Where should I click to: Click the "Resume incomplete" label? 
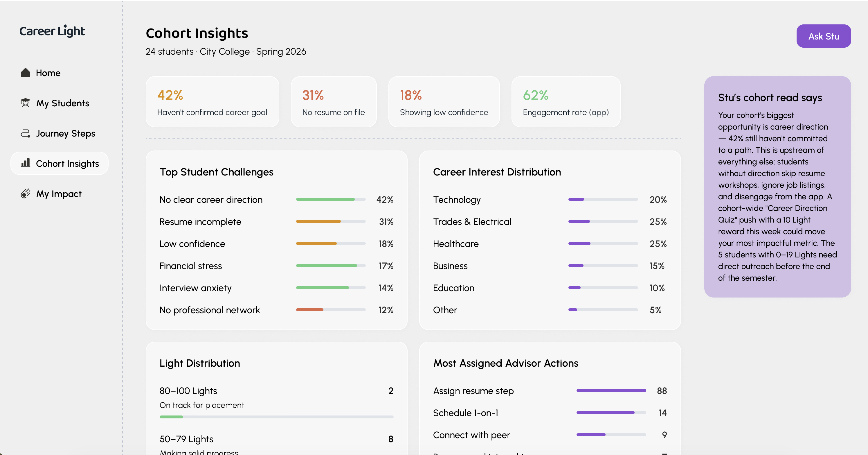(201, 222)
